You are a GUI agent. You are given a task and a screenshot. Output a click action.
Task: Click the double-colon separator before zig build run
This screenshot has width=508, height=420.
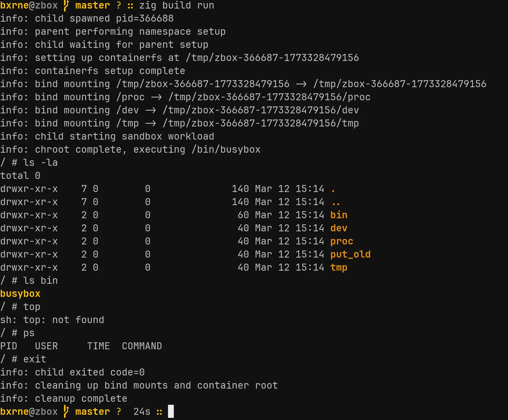(x=131, y=5)
